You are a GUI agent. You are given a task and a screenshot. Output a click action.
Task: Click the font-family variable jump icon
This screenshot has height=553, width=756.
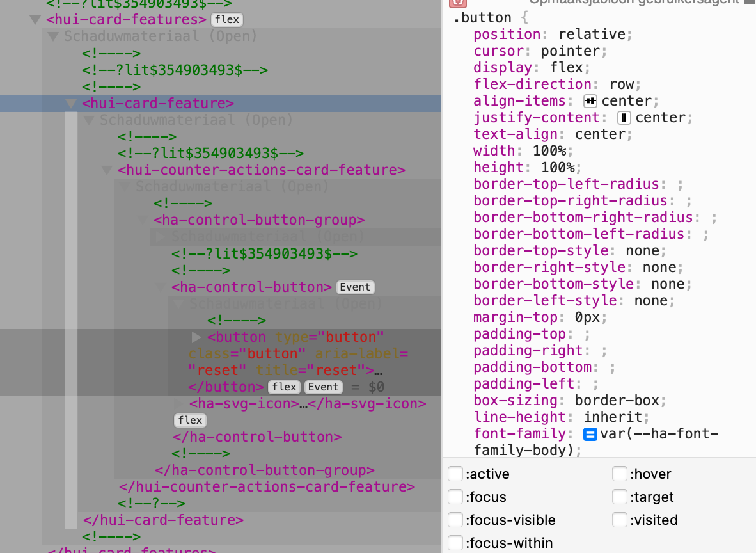click(590, 435)
